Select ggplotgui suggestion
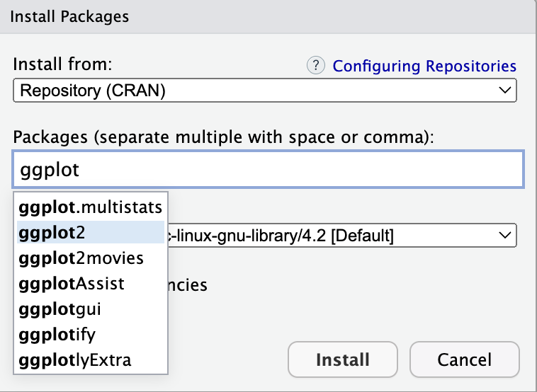The width and height of the screenshot is (537, 392). coord(91,309)
